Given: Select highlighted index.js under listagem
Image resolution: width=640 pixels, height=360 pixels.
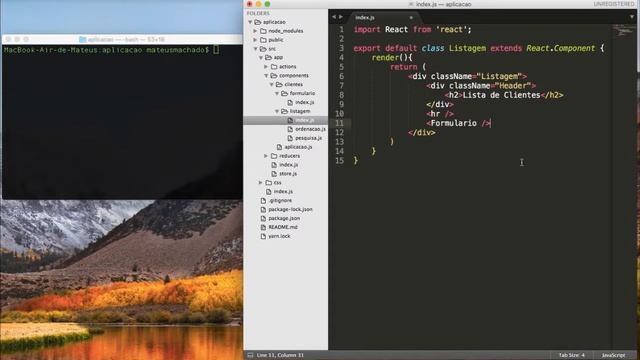Looking at the screenshot, I should point(304,120).
